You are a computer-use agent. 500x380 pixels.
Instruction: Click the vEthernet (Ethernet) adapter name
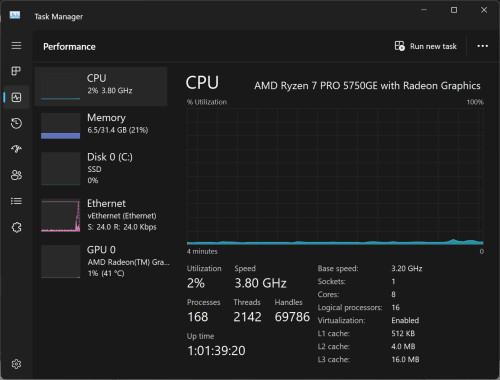(122, 216)
